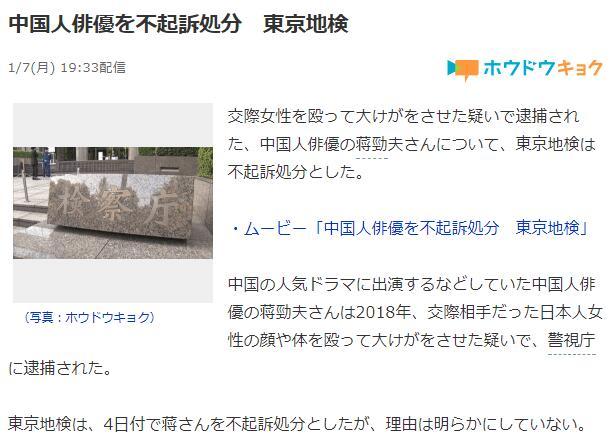Viewport: 613px width, 447px height.
Task: Click the ホウドウキョク speech bubble logo icon
Action: tap(462, 69)
